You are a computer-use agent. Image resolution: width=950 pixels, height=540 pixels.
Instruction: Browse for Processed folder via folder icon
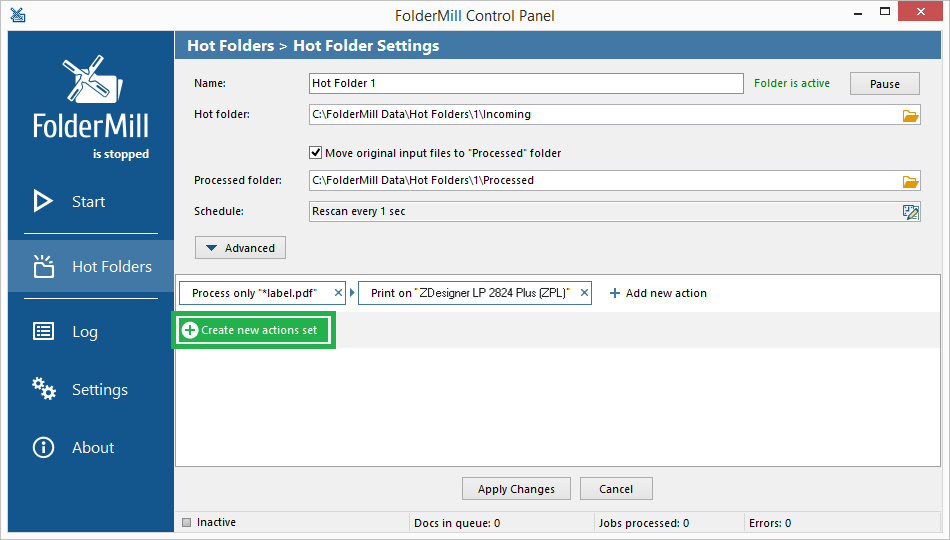pyautogui.click(x=910, y=181)
